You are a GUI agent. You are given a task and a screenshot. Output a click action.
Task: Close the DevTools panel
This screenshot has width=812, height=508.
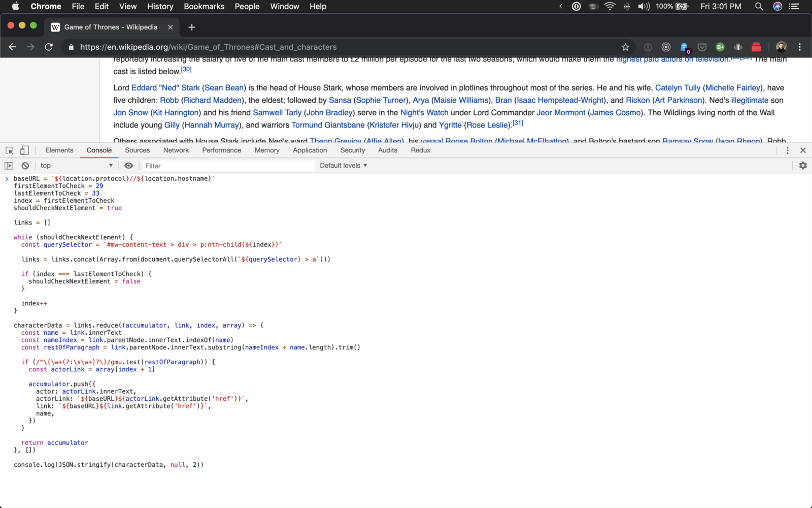(803, 150)
